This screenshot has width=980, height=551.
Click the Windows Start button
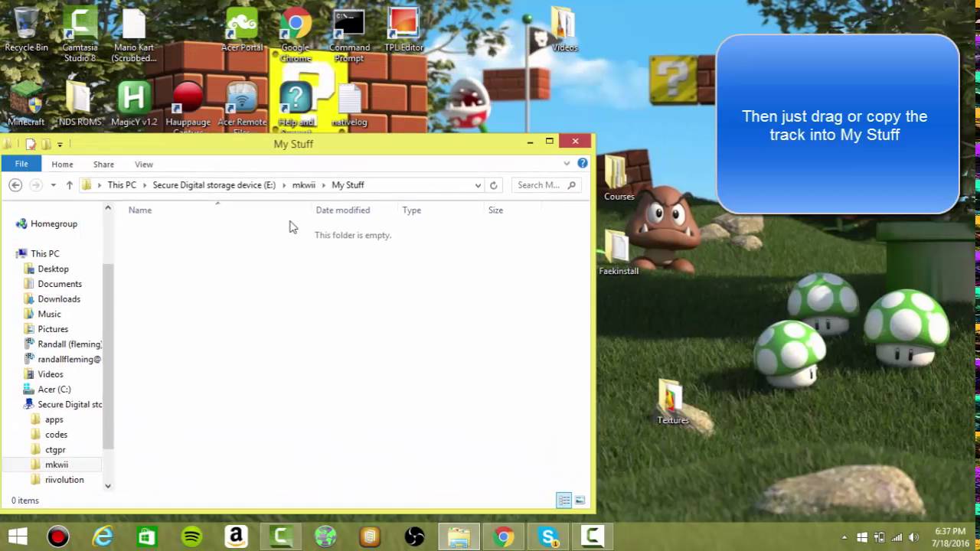click(18, 537)
